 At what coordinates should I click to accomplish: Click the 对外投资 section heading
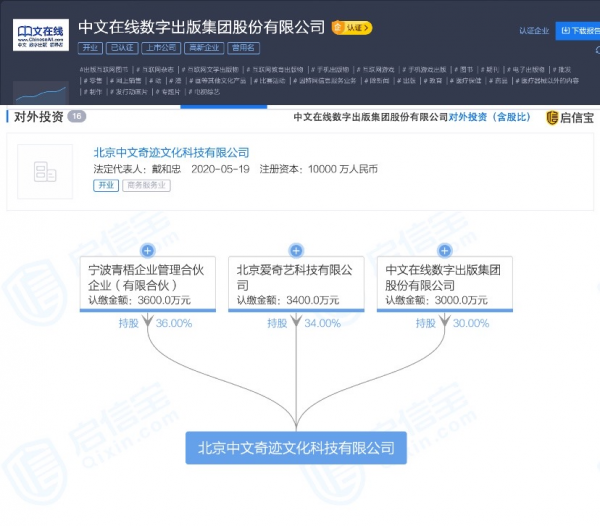click(38, 117)
